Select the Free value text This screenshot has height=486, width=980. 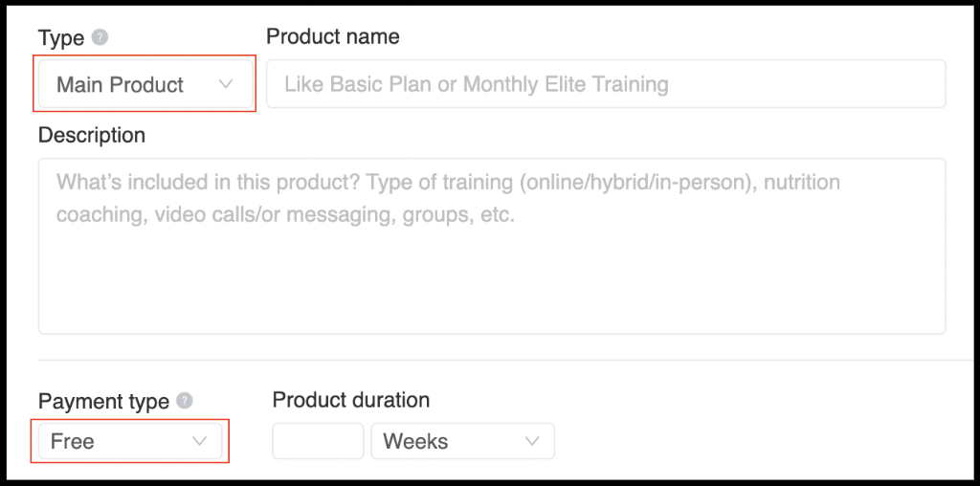[73, 442]
